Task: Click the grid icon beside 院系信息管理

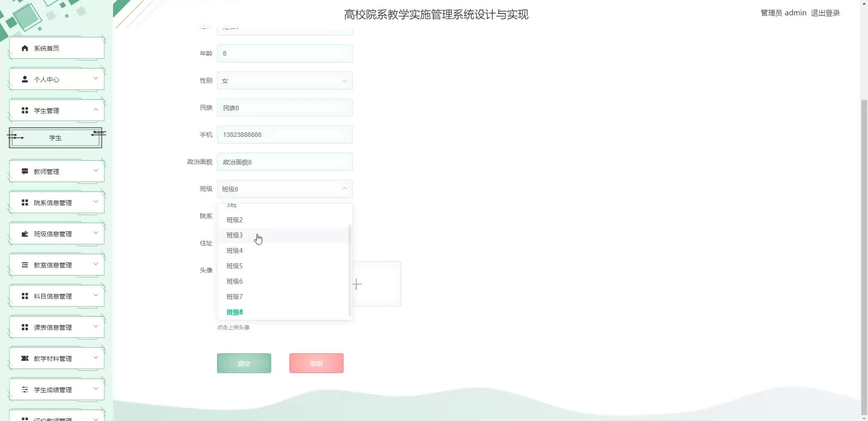Action: 25,202
